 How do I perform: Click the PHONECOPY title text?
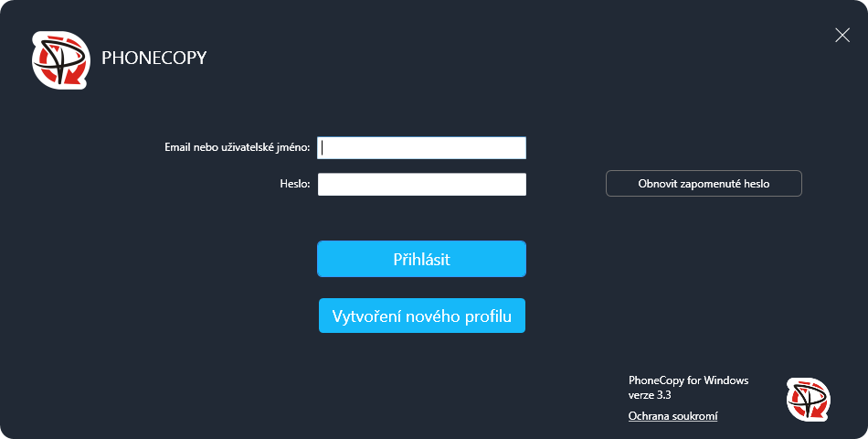coord(154,59)
